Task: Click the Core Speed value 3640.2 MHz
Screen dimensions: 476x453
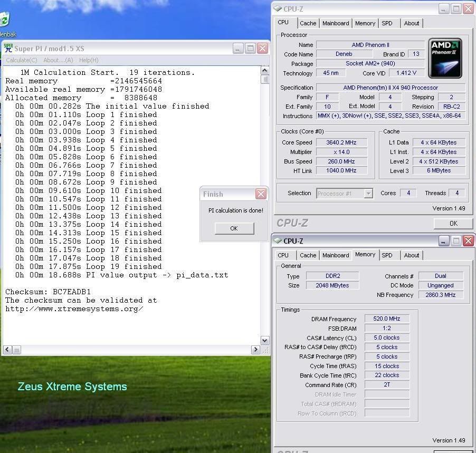Action: (x=341, y=142)
